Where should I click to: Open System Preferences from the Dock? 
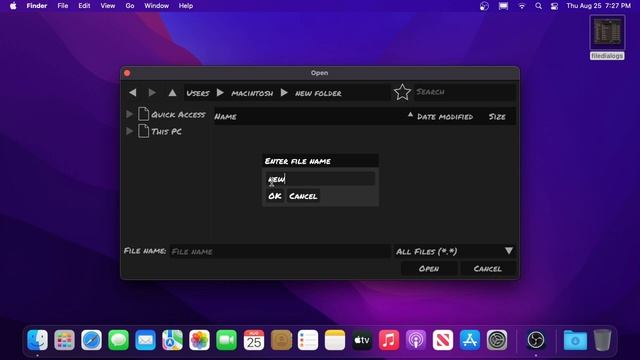click(x=497, y=340)
